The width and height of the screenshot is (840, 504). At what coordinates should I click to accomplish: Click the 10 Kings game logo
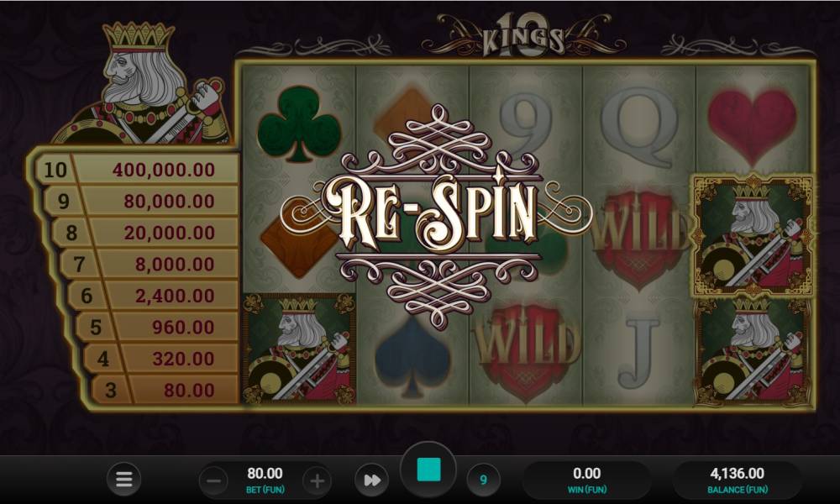[522, 34]
